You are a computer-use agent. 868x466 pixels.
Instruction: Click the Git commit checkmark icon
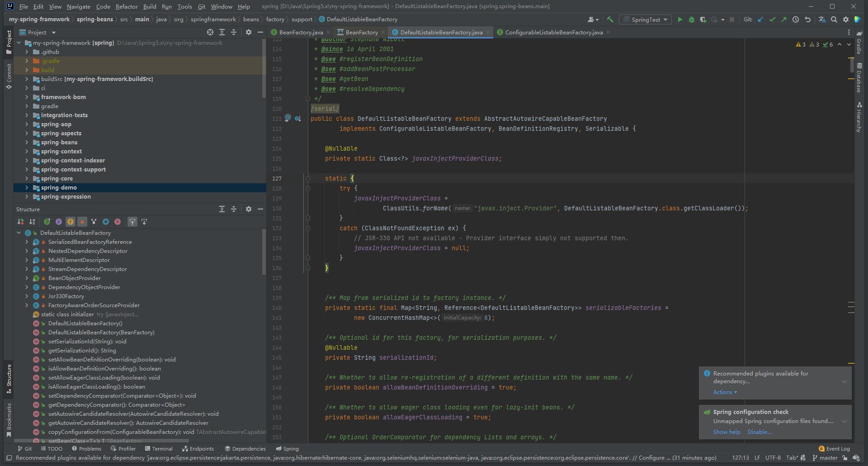coord(772,19)
